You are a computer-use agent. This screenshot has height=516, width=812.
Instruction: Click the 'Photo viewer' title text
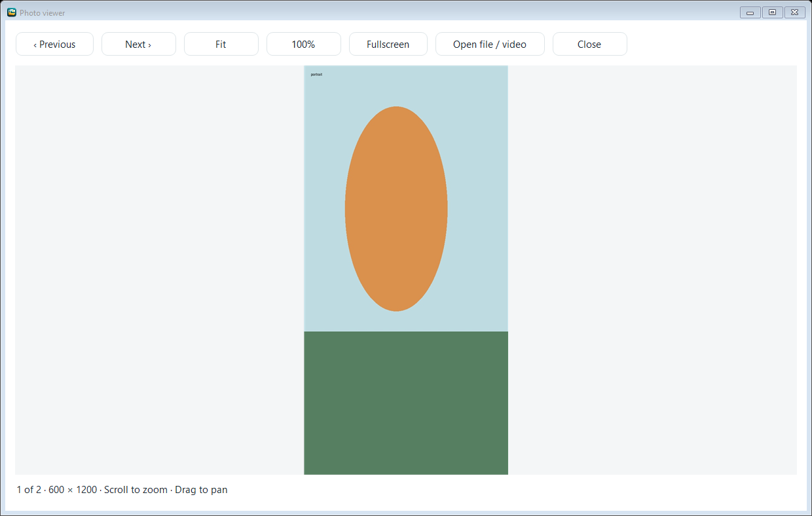click(x=43, y=13)
